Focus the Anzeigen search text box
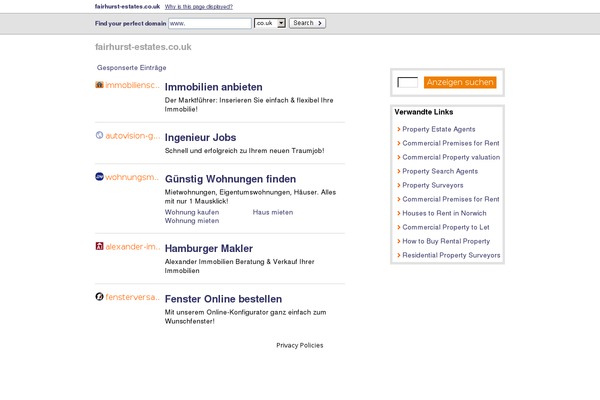This screenshot has height=400, width=600. click(408, 82)
